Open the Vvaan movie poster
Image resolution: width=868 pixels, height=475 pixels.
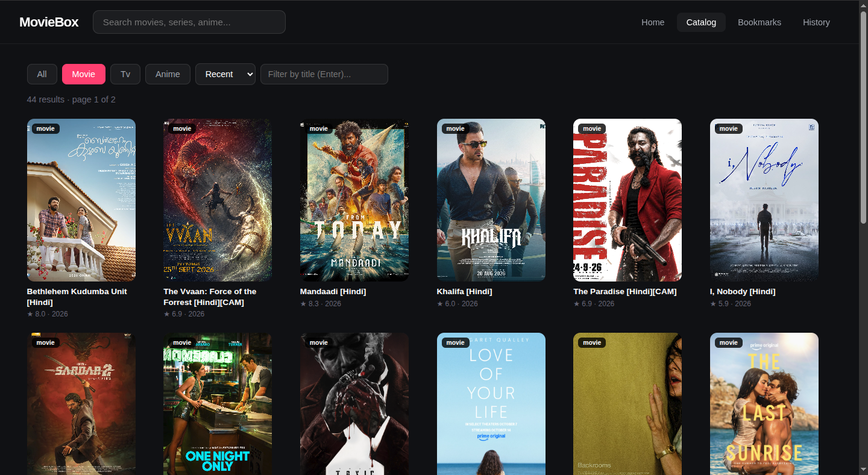(218, 200)
